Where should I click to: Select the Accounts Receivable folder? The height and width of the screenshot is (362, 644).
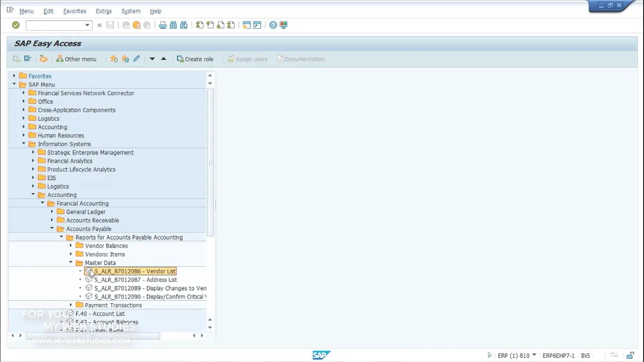coord(92,220)
